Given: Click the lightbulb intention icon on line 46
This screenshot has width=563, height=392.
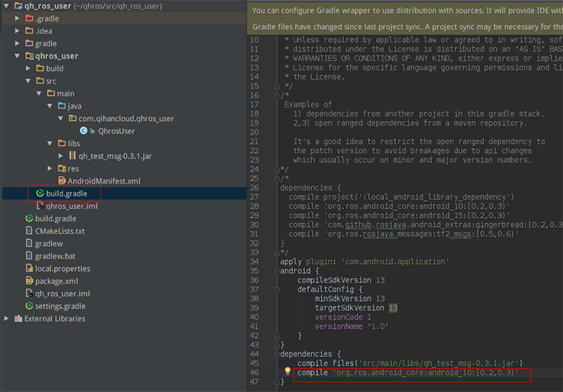Looking at the screenshot, I should (x=288, y=371).
